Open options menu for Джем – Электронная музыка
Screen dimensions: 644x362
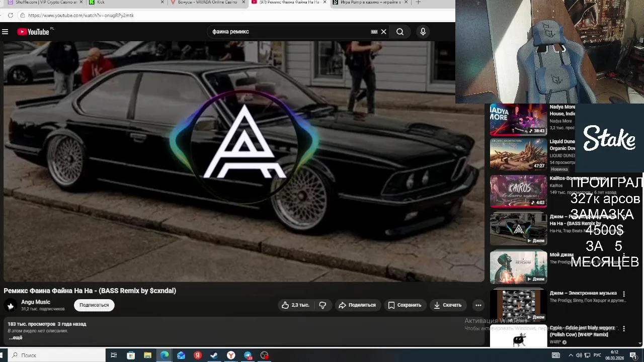click(624, 294)
